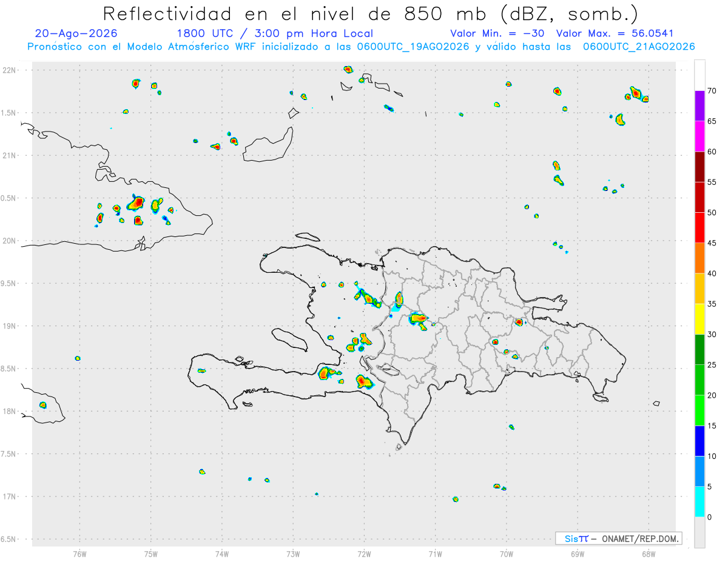Click the colorbar label '60'
Viewport: 728px width, 562px height.
[x=712, y=152]
